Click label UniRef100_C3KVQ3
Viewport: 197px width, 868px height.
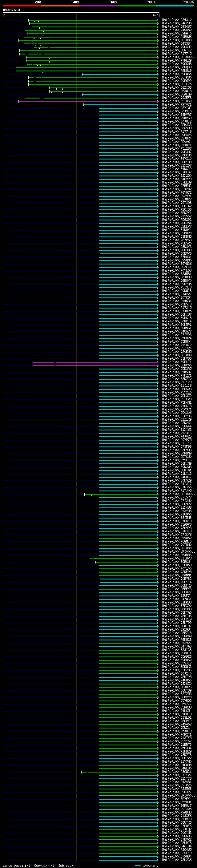tap(176, 359)
